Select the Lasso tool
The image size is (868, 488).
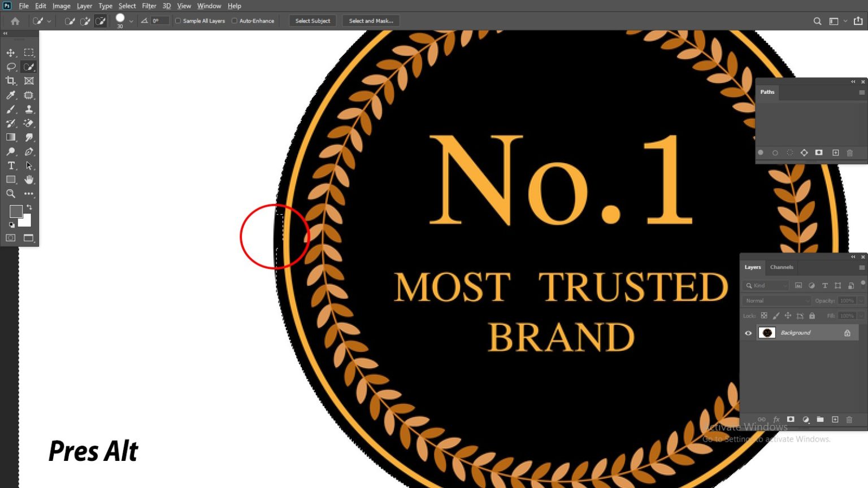11,67
